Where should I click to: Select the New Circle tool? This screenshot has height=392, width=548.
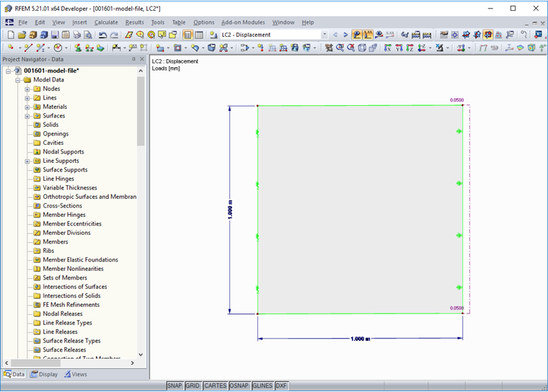(58, 48)
